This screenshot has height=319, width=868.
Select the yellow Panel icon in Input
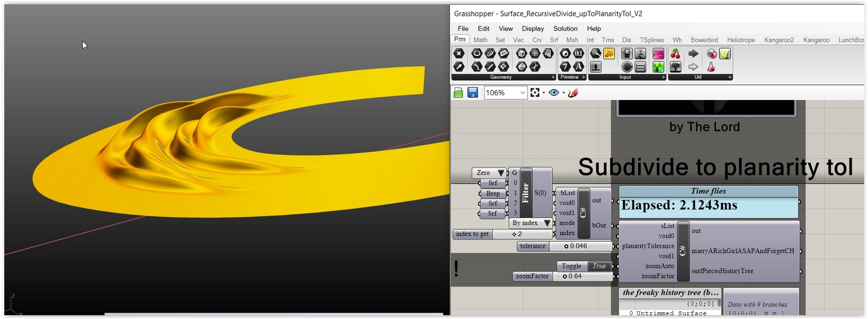click(609, 53)
